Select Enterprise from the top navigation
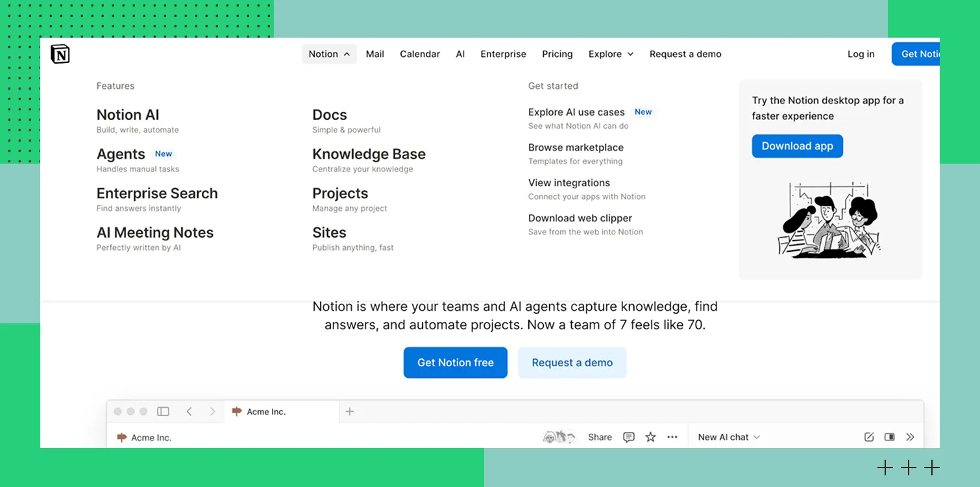Image resolution: width=980 pixels, height=487 pixels. click(503, 55)
